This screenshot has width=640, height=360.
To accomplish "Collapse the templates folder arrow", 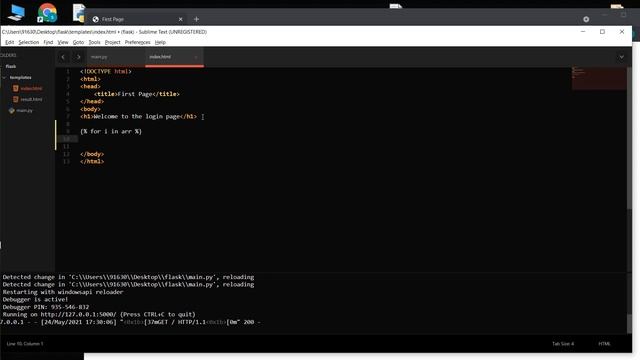I will pyautogui.click(x=4, y=78).
